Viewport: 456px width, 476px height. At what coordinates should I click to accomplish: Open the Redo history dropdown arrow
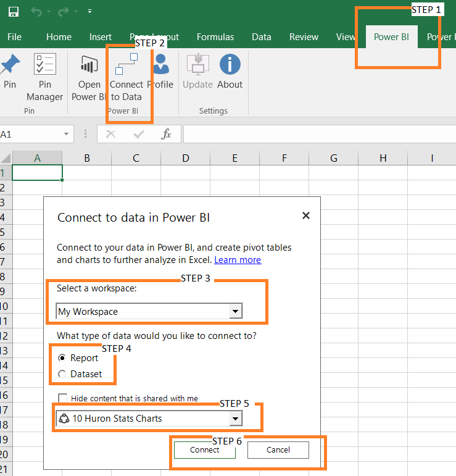click(x=76, y=12)
